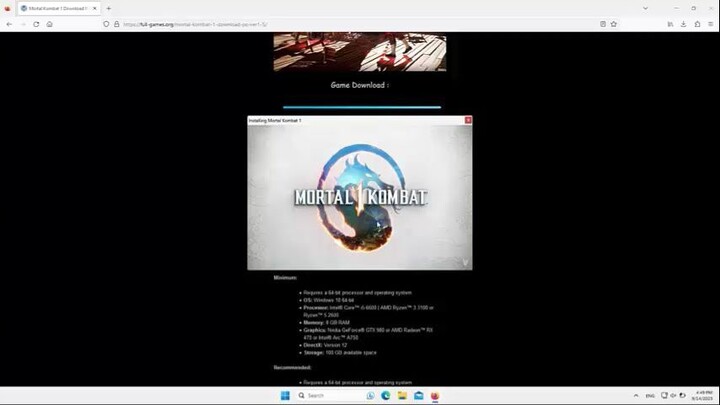Image resolution: width=720 pixels, height=405 pixels.
Task: Close the Mortal Kombat 1 Download tab
Action: point(95,8)
